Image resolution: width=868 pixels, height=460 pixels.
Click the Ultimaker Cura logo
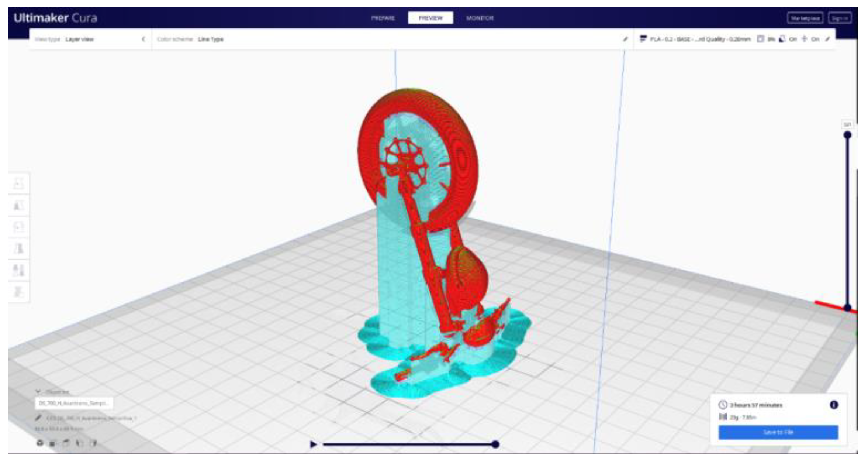pos(55,18)
